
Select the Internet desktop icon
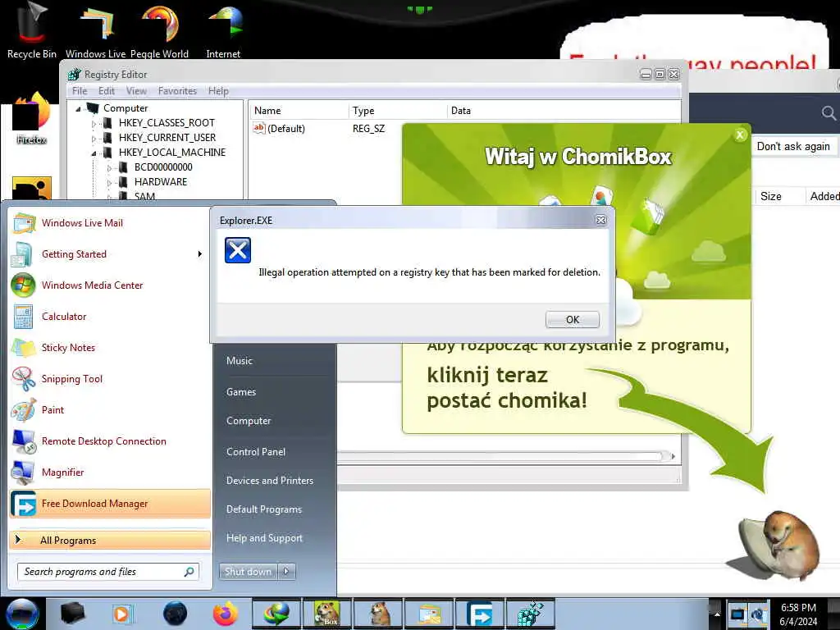pos(223,30)
